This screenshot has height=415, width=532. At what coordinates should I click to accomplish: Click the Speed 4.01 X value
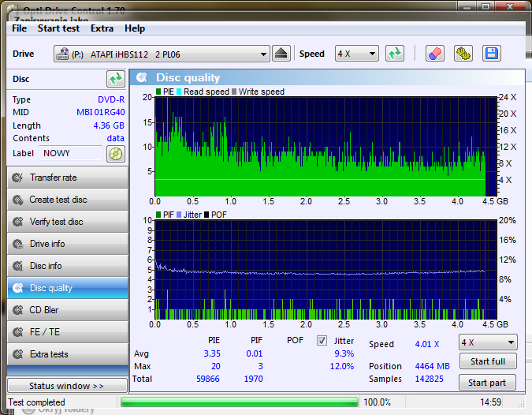click(x=427, y=344)
